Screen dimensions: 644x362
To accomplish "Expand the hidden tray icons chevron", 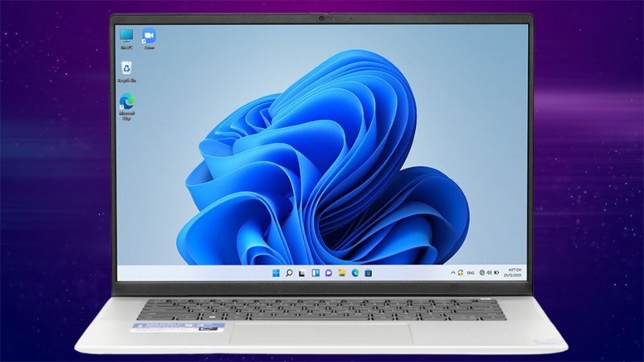I will [x=453, y=273].
